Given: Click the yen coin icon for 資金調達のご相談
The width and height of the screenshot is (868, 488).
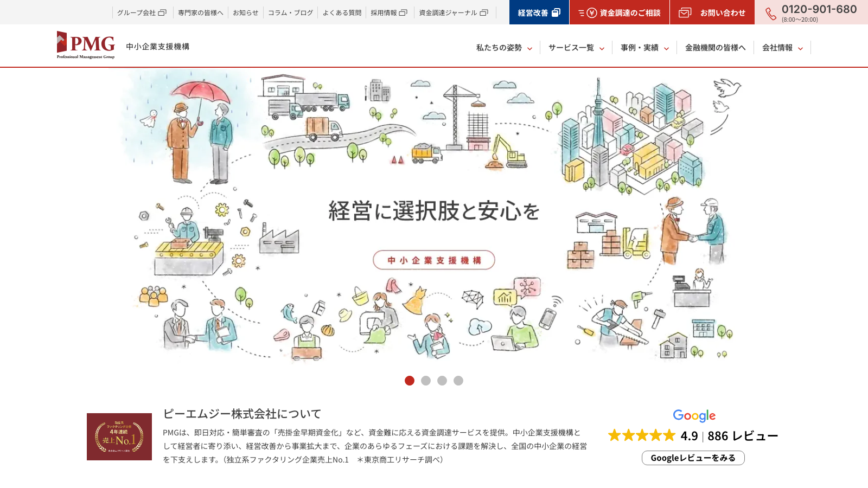Looking at the screenshot, I should coord(592,12).
